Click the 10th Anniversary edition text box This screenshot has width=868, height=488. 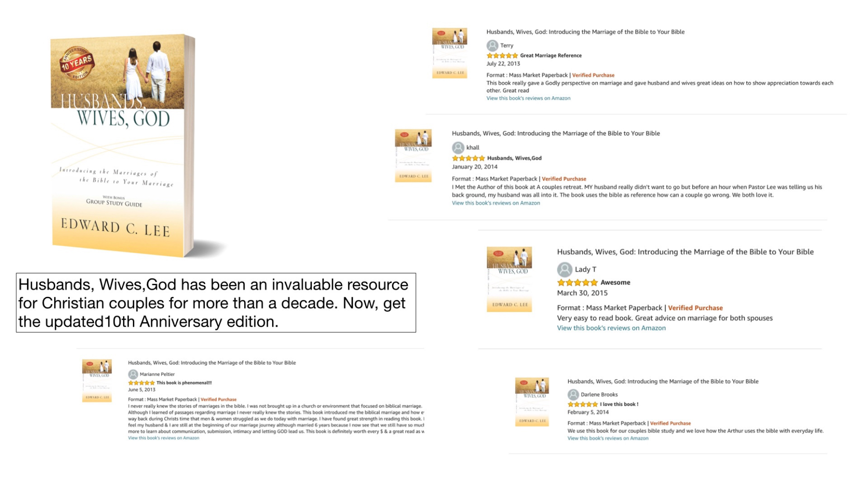(216, 303)
